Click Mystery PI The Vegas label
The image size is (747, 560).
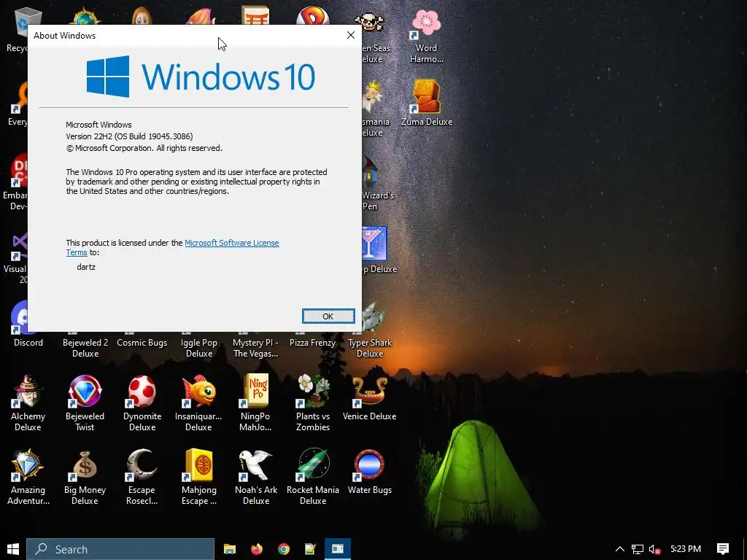coord(255,348)
